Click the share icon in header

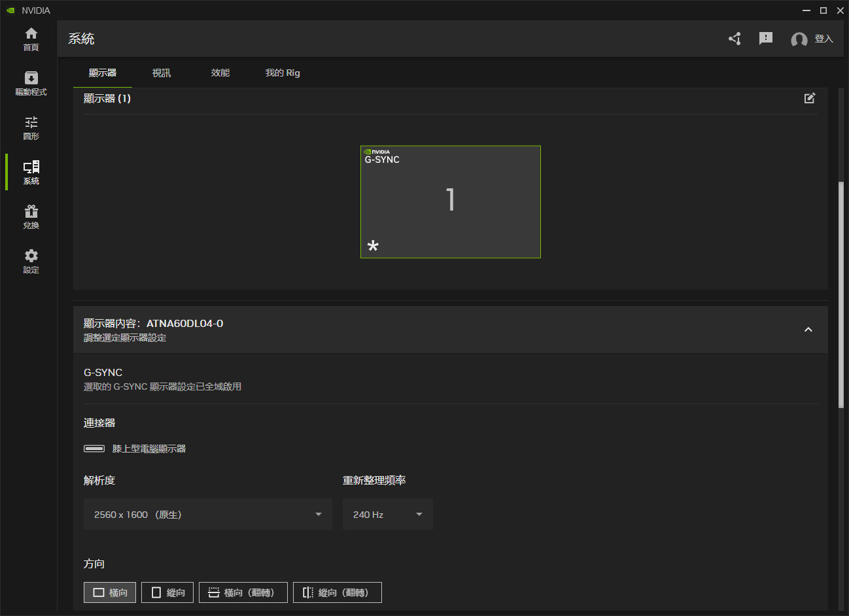[735, 39]
